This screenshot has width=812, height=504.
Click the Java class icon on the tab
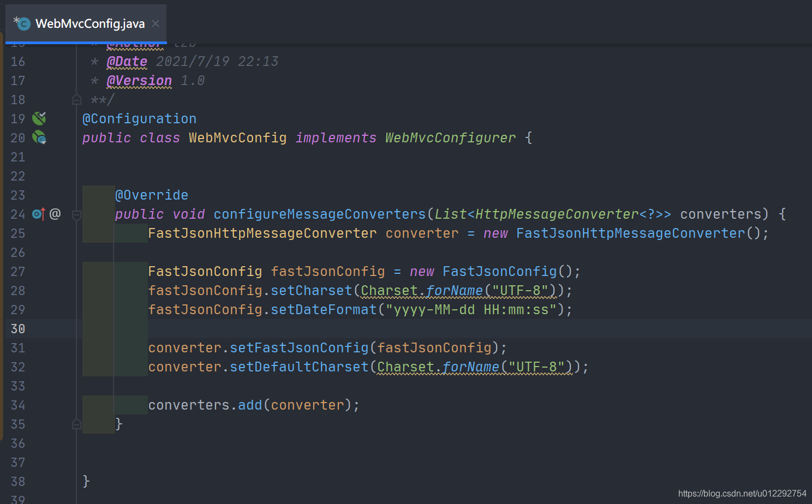pyautogui.click(x=22, y=23)
